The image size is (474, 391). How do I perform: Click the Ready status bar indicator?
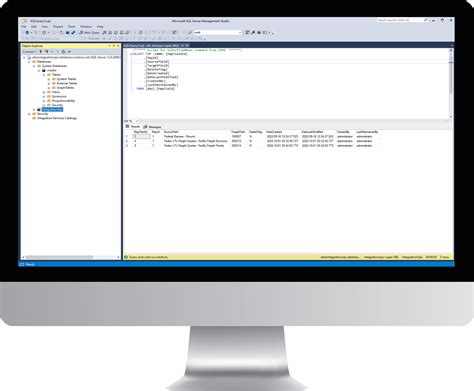(30, 264)
